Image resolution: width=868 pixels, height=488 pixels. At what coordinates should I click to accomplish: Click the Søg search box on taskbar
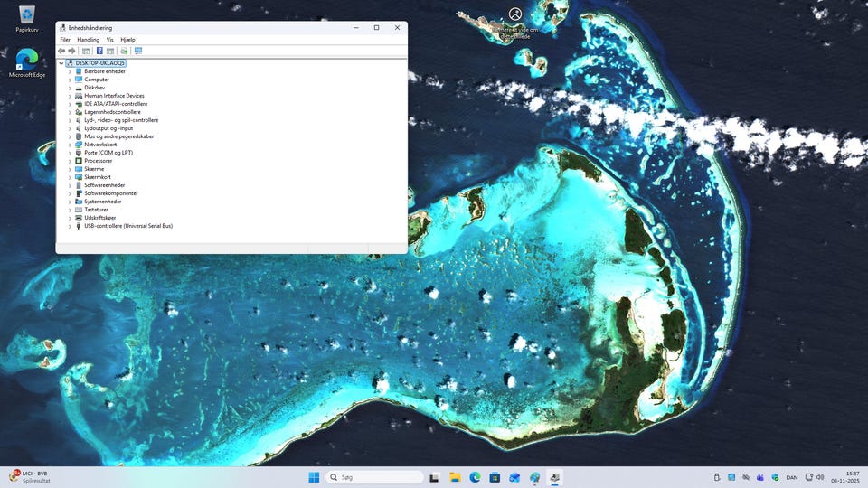374,477
